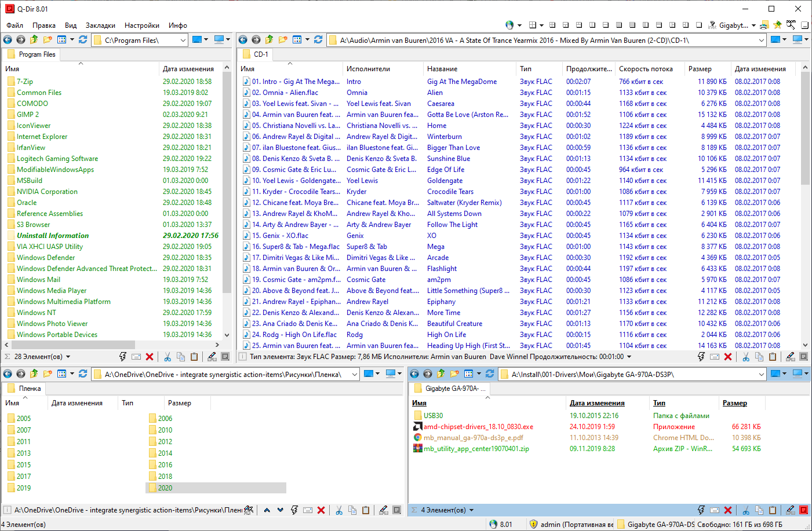This screenshot has width=812, height=531.
Task: Click the zoom magnifier icon in the top toolbar
Action: click(x=791, y=25)
